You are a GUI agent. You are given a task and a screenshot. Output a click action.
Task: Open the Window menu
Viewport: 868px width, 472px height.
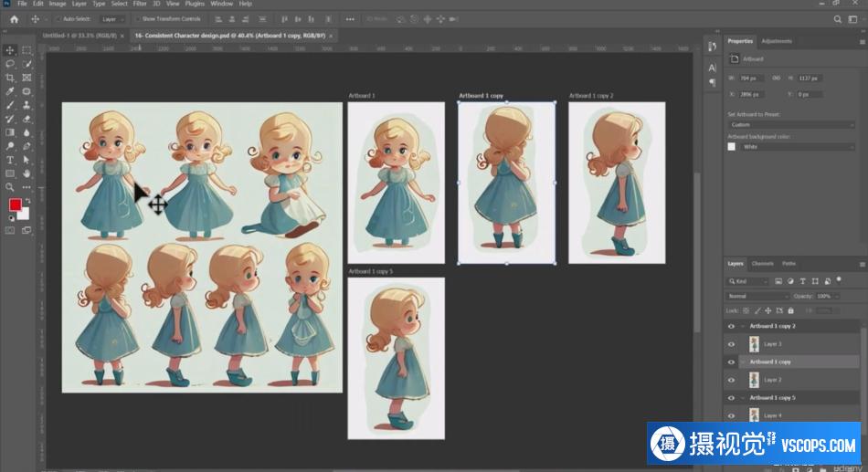tap(221, 4)
